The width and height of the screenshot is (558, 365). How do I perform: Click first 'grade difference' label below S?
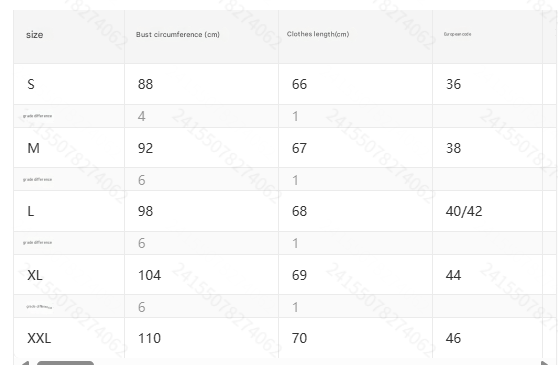coord(37,116)
